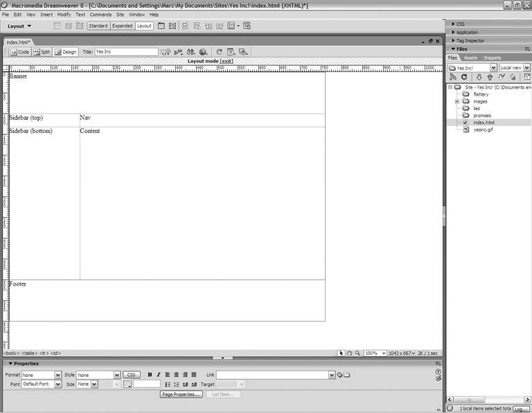532x413 pixels.
Task: Click the Insert Row Above icon
Action: coord(185,26)
